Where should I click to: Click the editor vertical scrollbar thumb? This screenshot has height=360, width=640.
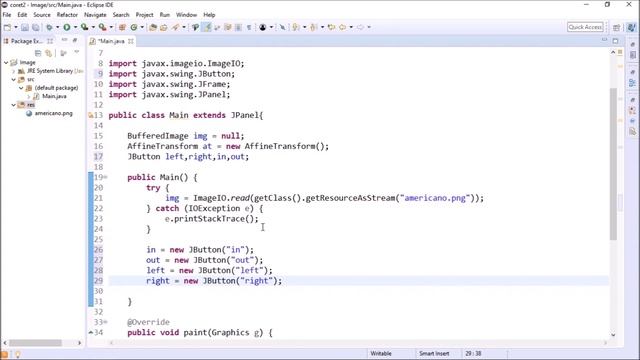click(613, 164)
